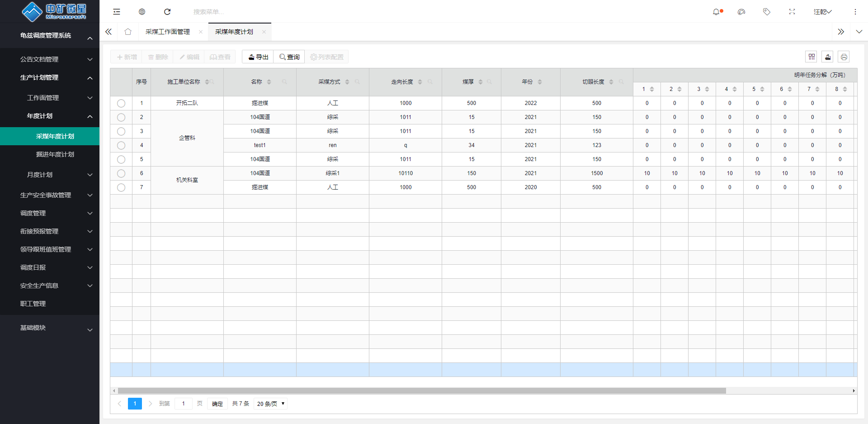Open the user account dropdown
Screen dimensions: 868x424
coord(822,12)
